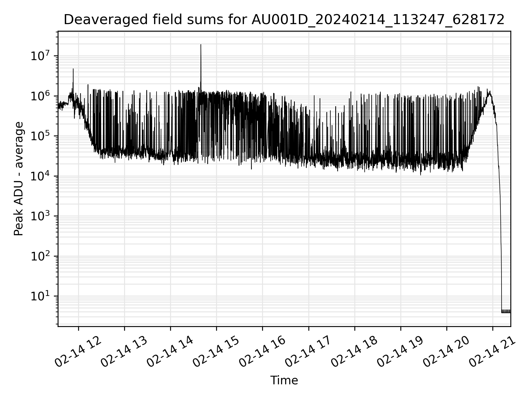Click the x-axis tick label '02-14 18'

[355, 352]
